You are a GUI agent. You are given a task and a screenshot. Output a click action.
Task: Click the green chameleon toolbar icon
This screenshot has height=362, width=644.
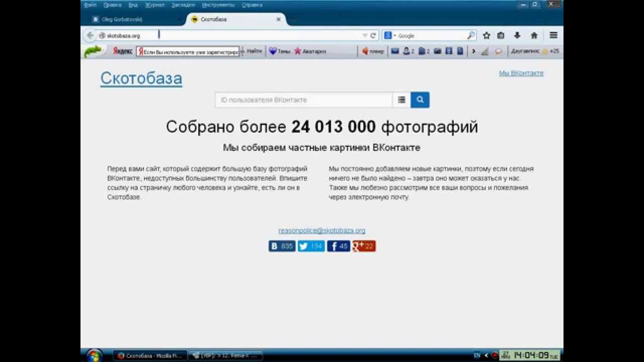point(93,51)
